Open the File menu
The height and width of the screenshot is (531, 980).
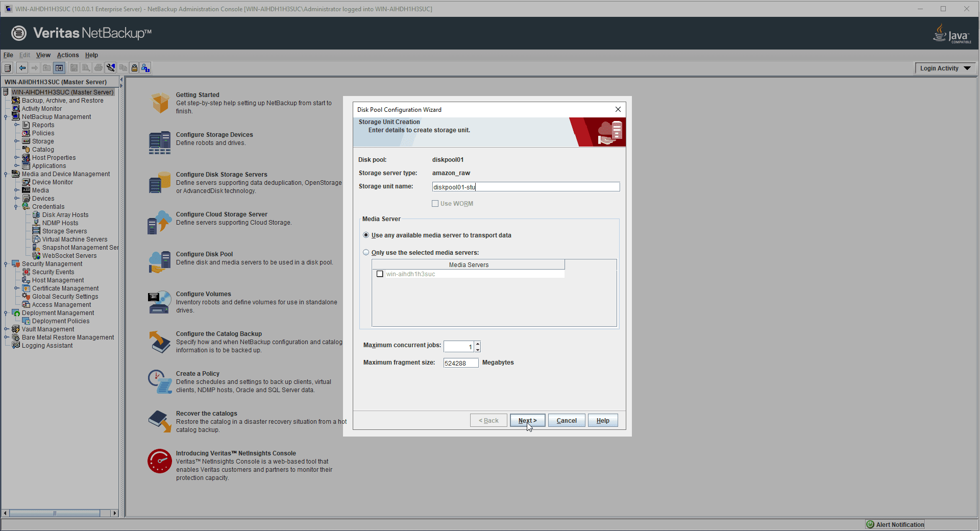tap(8, 55)
